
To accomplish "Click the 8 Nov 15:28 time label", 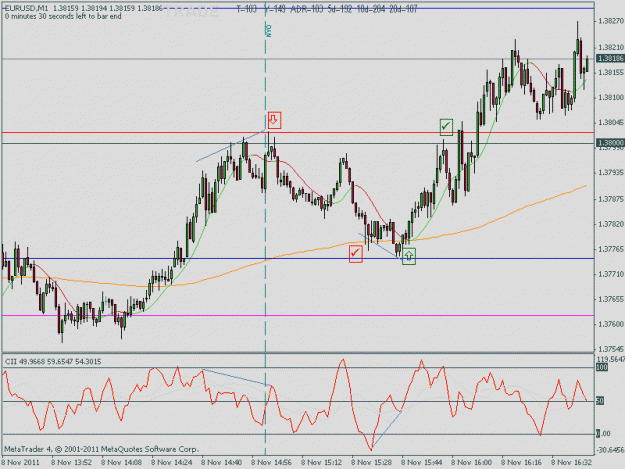I will 371,462.
